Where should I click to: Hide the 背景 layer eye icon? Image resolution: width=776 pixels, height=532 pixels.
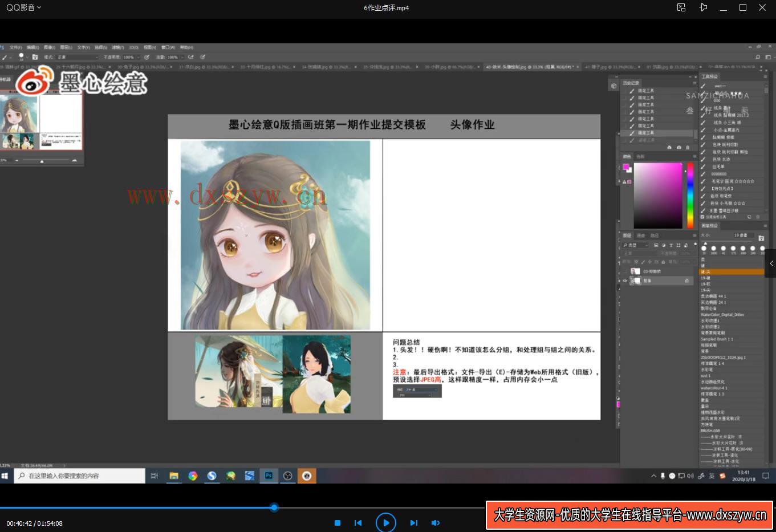tap(625, 281)
